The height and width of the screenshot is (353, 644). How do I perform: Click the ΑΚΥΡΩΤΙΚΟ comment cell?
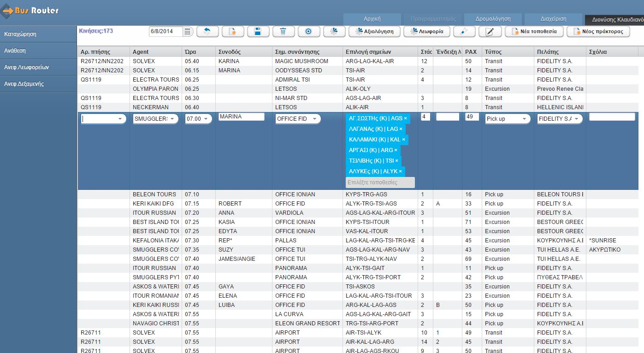click(612, 250)
